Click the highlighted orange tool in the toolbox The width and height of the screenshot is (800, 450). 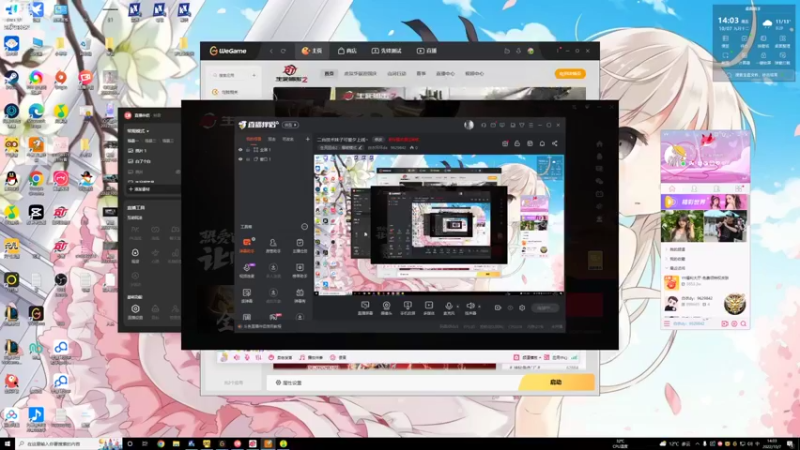point(247,245)
